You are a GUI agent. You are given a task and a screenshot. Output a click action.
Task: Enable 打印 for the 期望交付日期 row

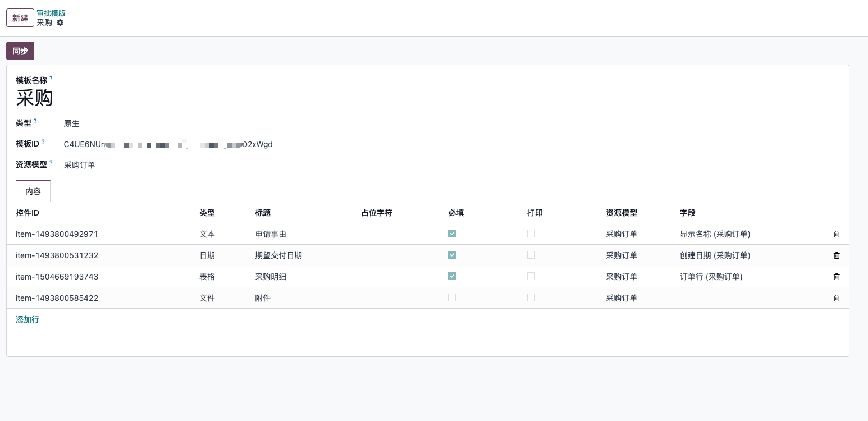click(x=531, y=255)
